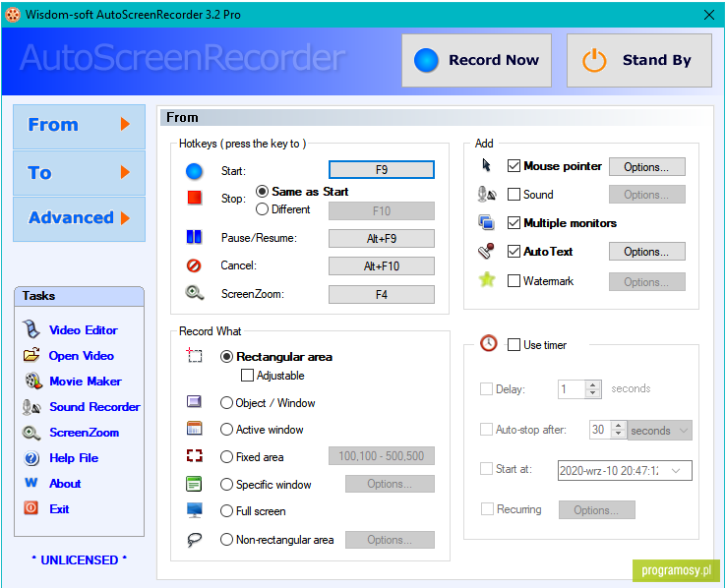Click the Rectangular area selection icon
Viewport: 726px width, 588px height.
coord(194,355)
